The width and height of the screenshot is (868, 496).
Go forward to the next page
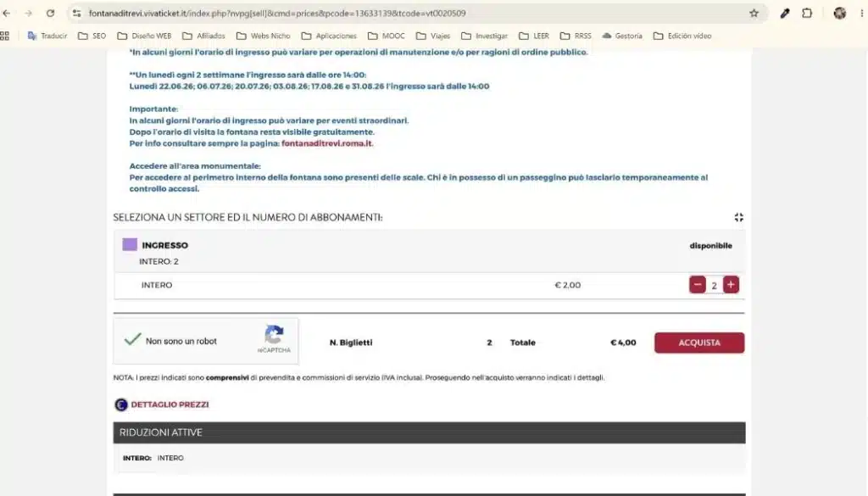(28, 14)
